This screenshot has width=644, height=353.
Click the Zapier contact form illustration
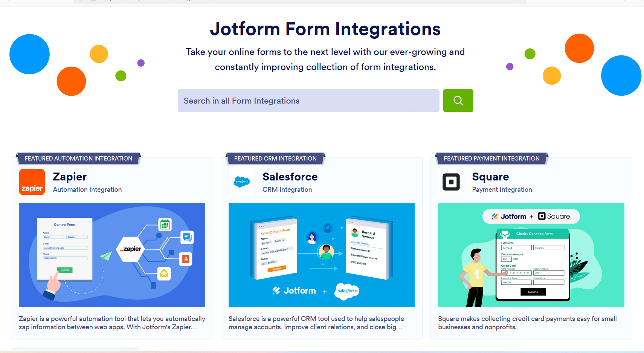pos(112,255)
